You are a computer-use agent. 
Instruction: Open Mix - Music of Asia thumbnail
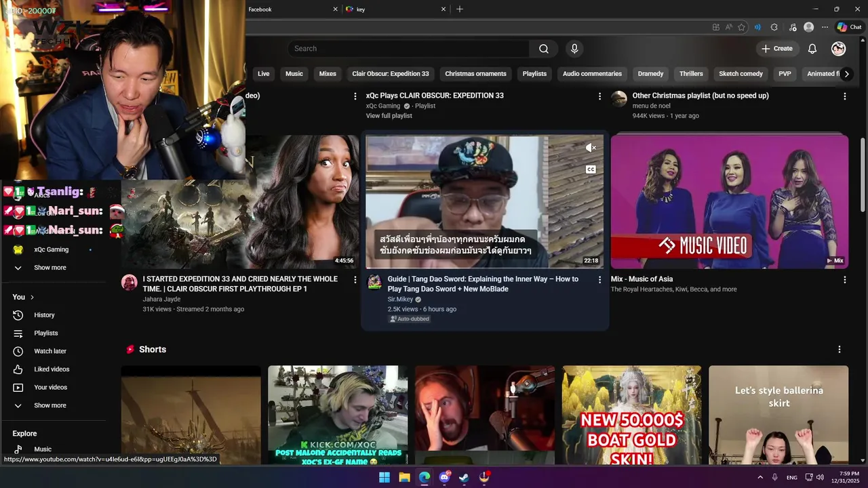(x=729, y=201)
